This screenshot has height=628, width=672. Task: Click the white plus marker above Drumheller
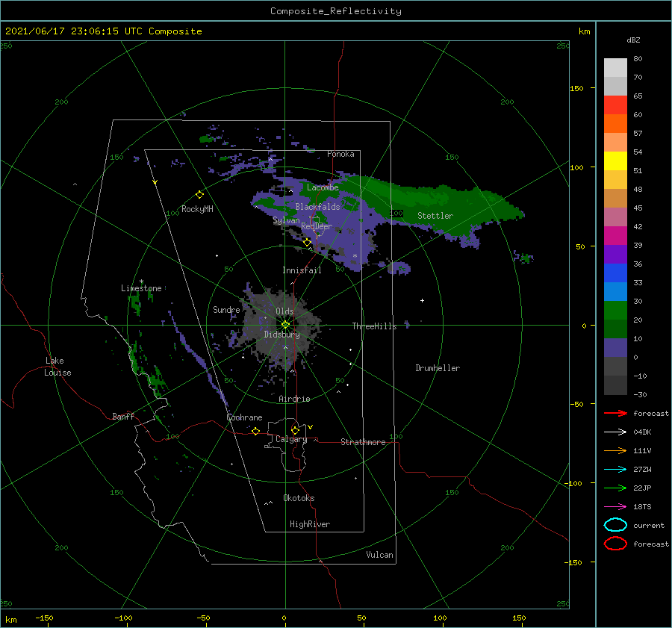pos(422,300)
